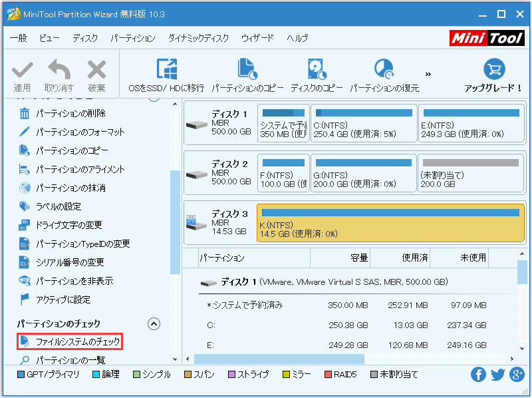Choose Align Partition (パーティションのアライメント)

tap(72, 169)
